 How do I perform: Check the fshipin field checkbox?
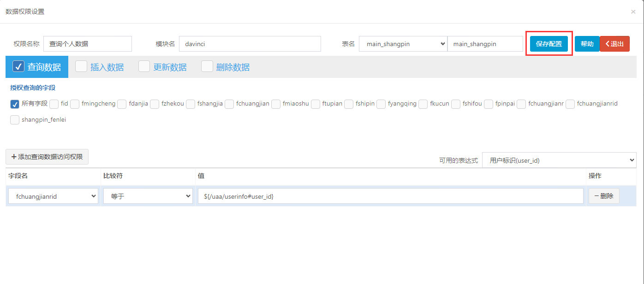coord(349,104)
